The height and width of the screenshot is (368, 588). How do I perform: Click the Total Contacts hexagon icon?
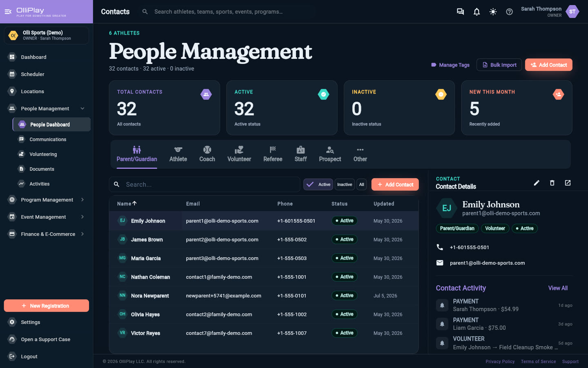[x=206, y=94]
